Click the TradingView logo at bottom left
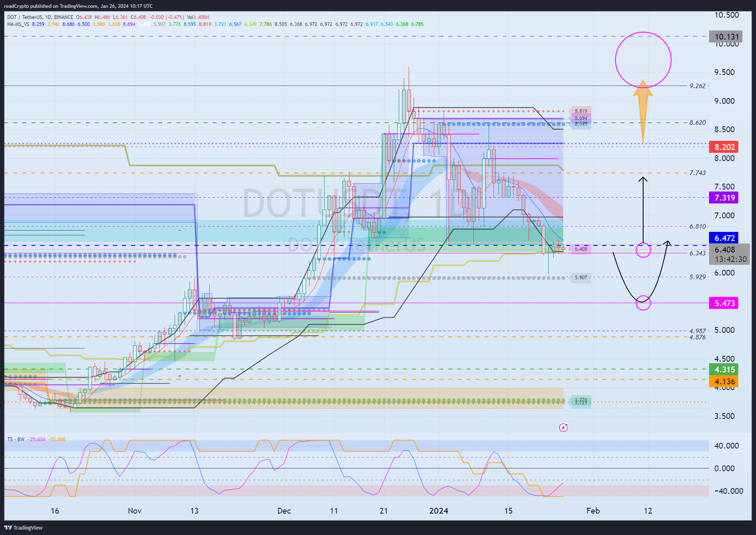Image resolution: width=756 pixels, height=535 pixels. [23, 528]
